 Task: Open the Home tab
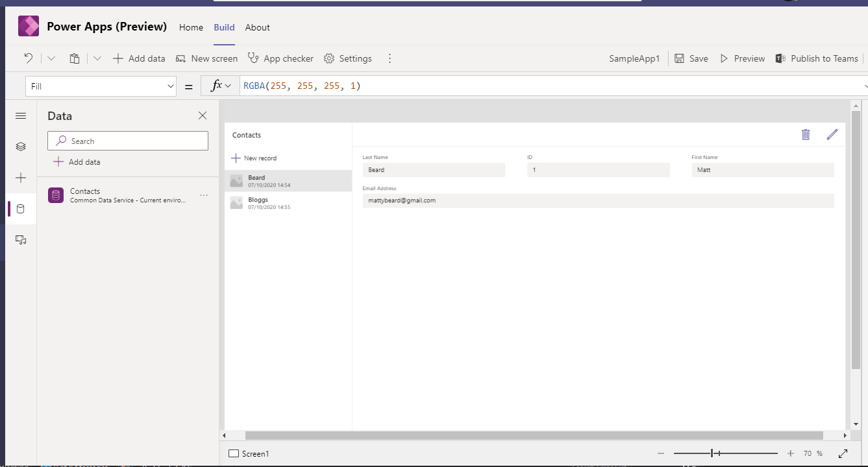coord(191,27)
